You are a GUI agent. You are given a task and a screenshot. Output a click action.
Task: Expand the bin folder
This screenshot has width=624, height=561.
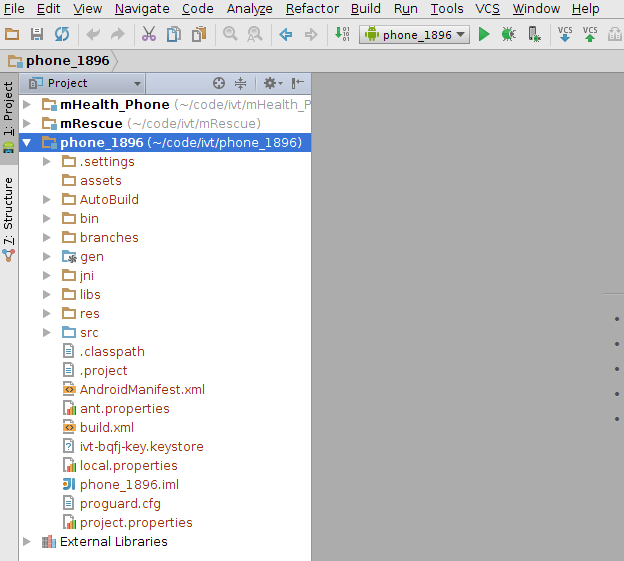click(47, 218)
